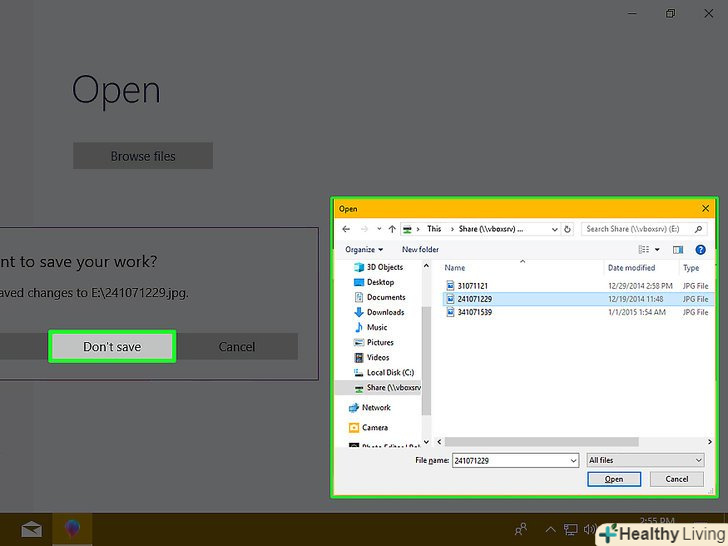
Task: Go forward in the Open dialog
Action: [x=364, y=229]
